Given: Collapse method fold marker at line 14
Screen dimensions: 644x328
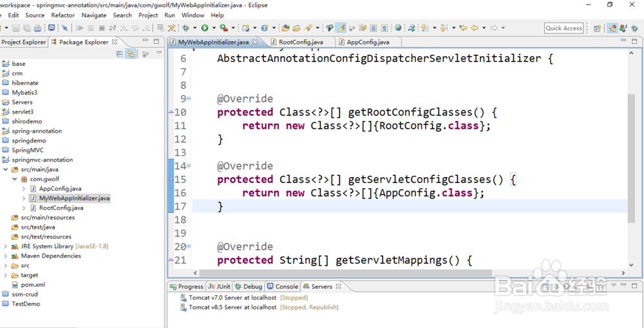Looking at the screenshot, I should [189, 166].
